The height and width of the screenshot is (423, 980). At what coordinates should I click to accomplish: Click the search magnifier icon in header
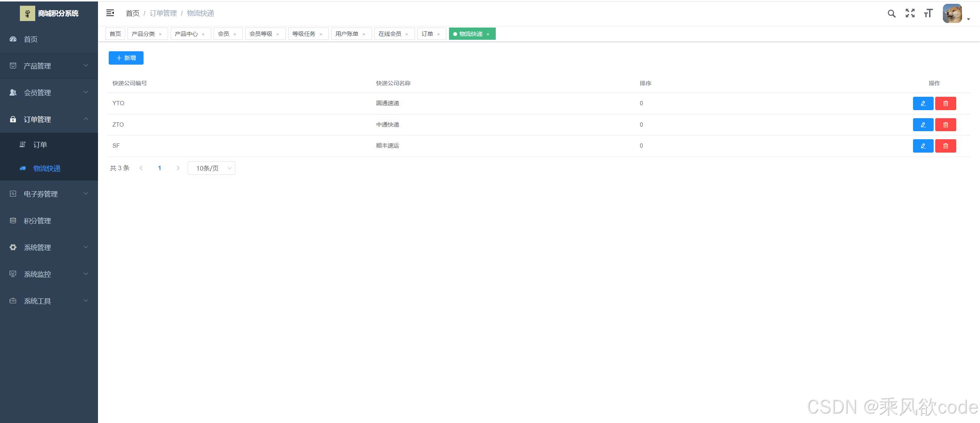[892, 14]
